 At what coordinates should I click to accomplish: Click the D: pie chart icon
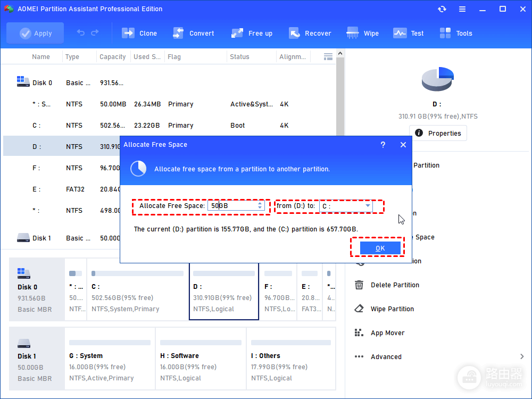438,79
